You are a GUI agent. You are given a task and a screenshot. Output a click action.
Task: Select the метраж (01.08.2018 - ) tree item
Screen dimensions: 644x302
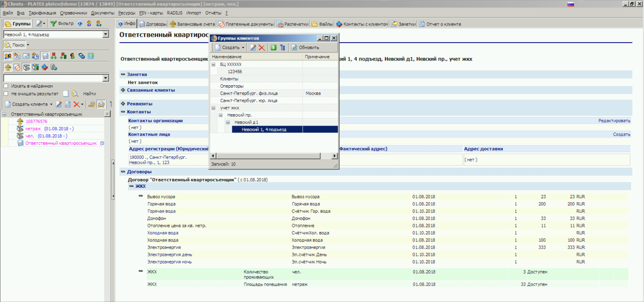pos(49,129)
